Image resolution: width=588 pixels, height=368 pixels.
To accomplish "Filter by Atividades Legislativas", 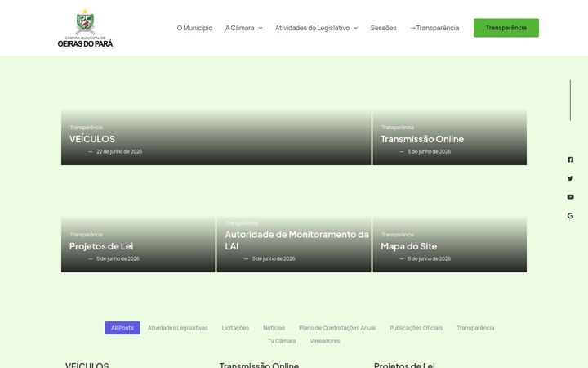I will click(x=178, y=328).
